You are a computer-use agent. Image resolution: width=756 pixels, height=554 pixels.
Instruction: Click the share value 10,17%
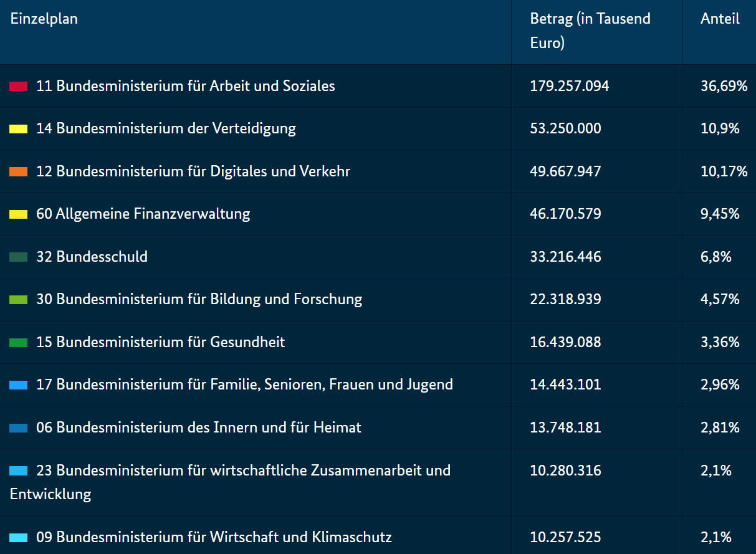click(x=724, y=171)
